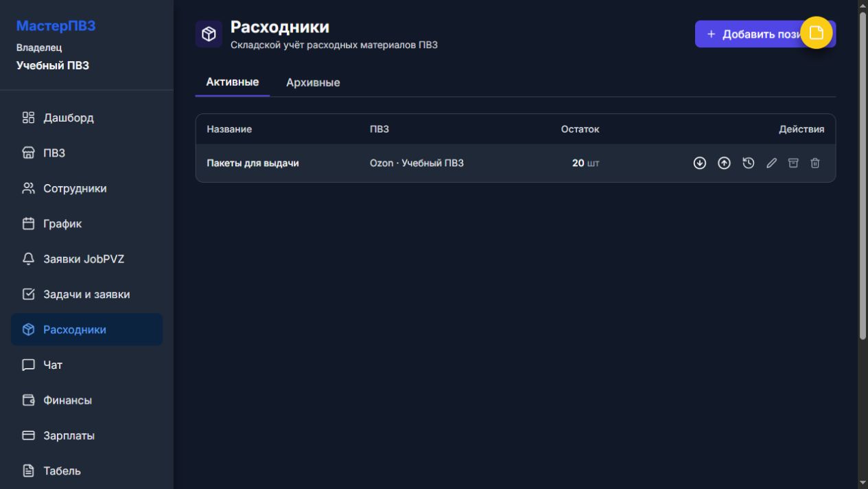Edit Пакеты для выдачи with pencil icon
Image resolution: width=868 pixels, height=489 pixels.
click(x=771, y=163)
